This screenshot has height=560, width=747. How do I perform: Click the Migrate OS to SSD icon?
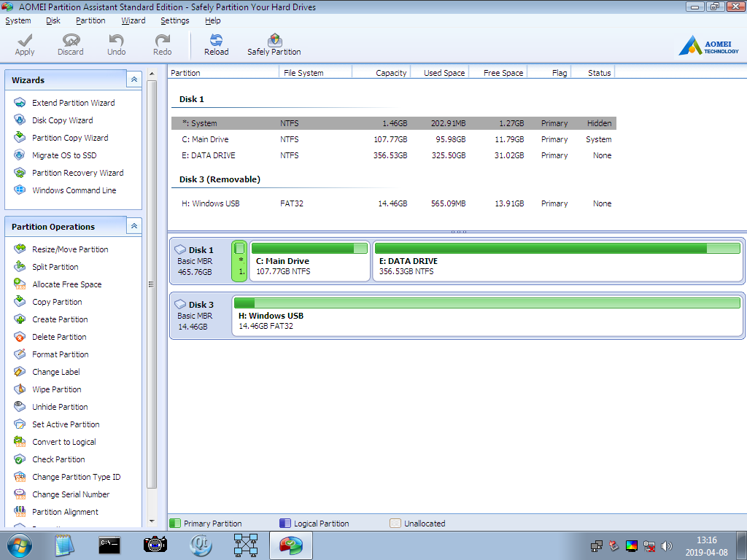point(20,155)
